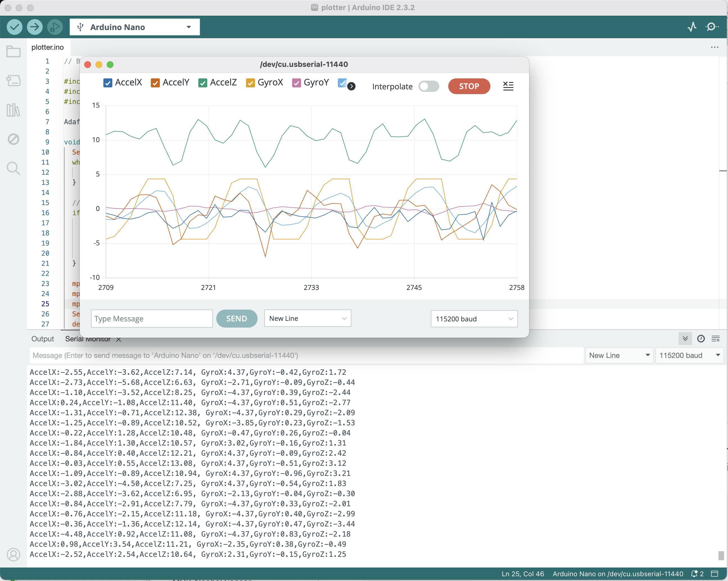This screenshot has width=728, height=581.
Task: Click the serial line ending with GyroZ:1.25
Action: [x=188, y=554]
